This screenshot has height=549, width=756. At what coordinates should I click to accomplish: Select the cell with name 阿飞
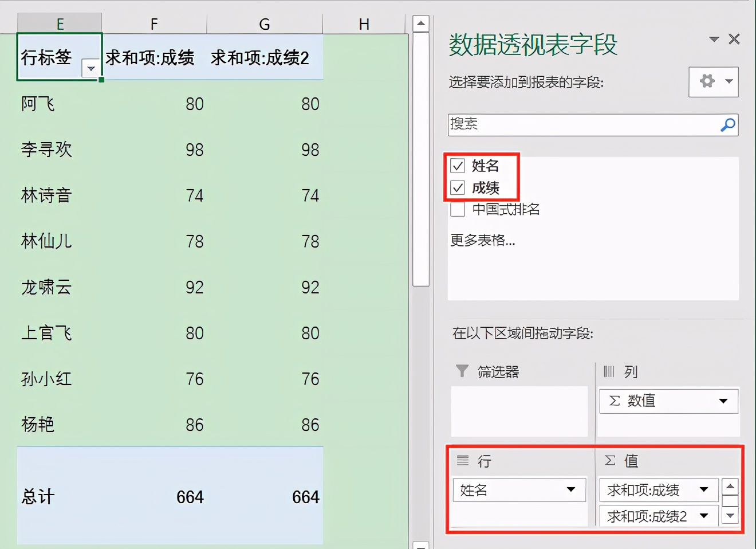click(x=60, y=104)
